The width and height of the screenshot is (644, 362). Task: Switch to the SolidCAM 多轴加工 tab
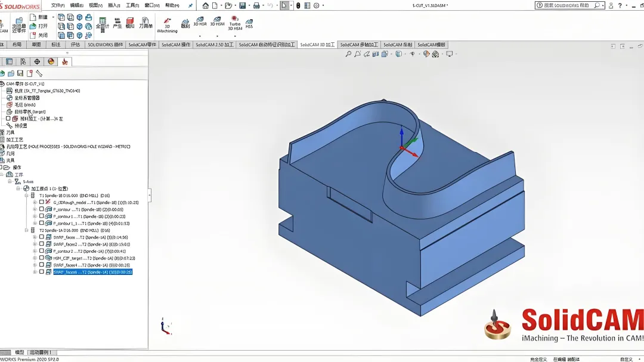(359, 45)
